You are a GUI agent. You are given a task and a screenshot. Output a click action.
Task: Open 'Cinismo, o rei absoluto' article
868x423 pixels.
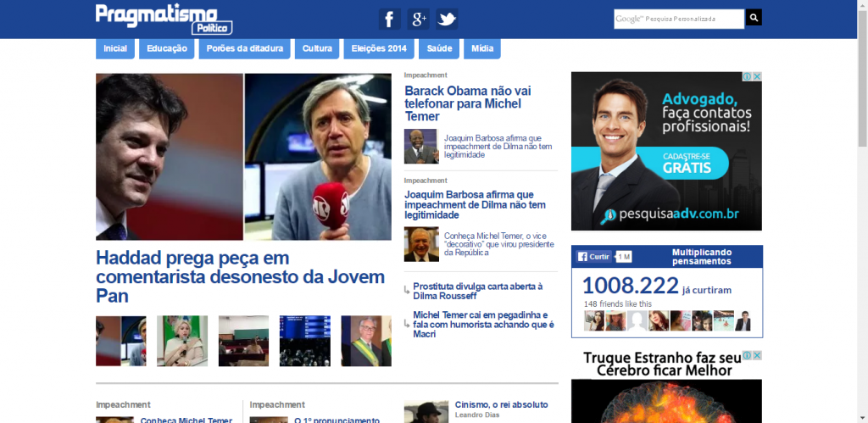click(x=501, y=404)
